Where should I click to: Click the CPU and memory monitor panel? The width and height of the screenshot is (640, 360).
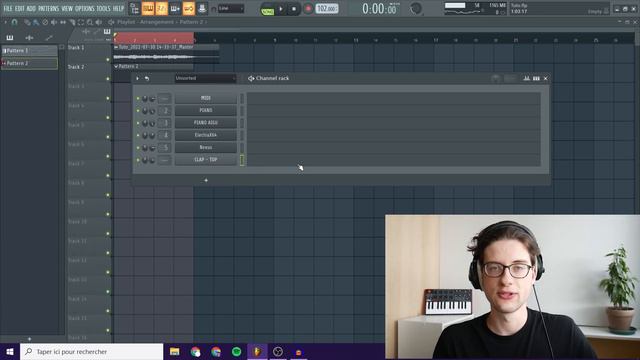tap(475, 9)
